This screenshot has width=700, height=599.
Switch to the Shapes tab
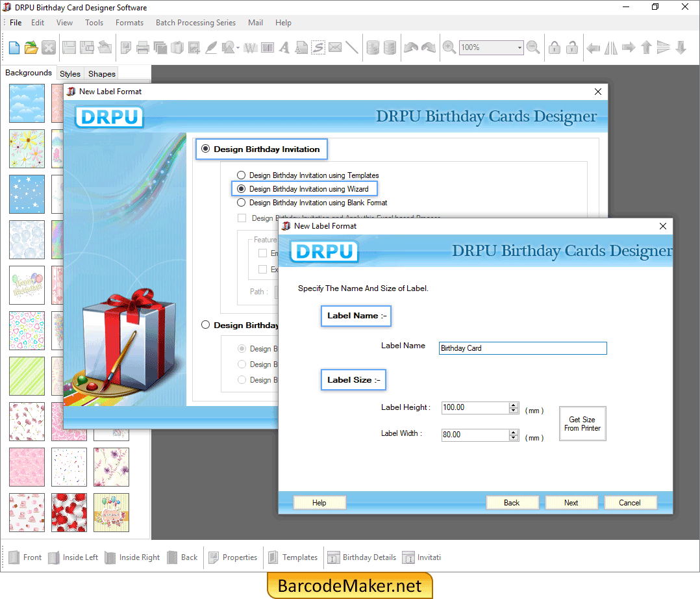tap(102, 73)
